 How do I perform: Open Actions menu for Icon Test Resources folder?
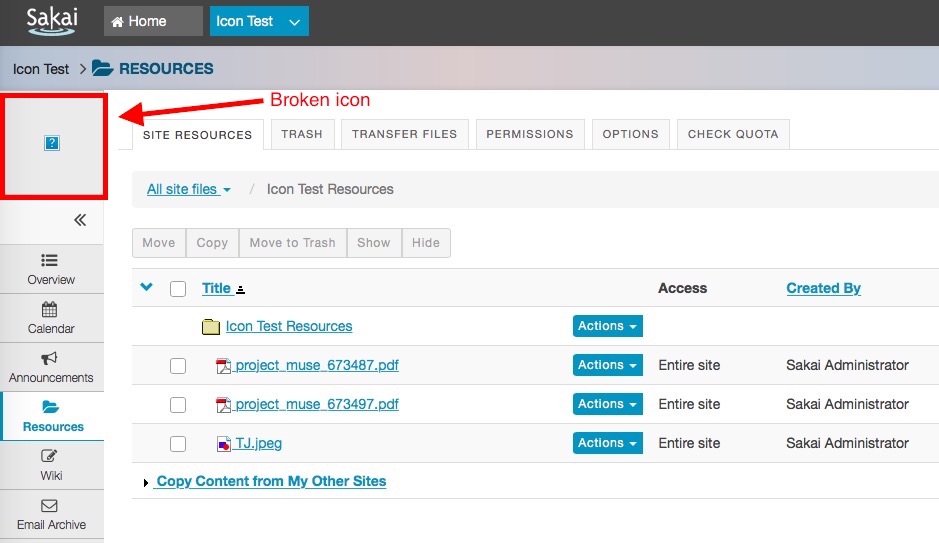click(x=607, y=326)
